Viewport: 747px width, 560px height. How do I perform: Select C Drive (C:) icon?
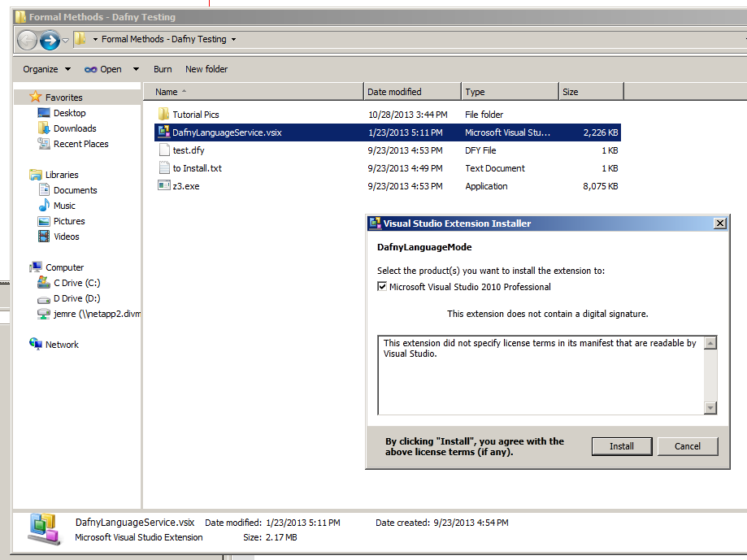(x=44, y=282)
